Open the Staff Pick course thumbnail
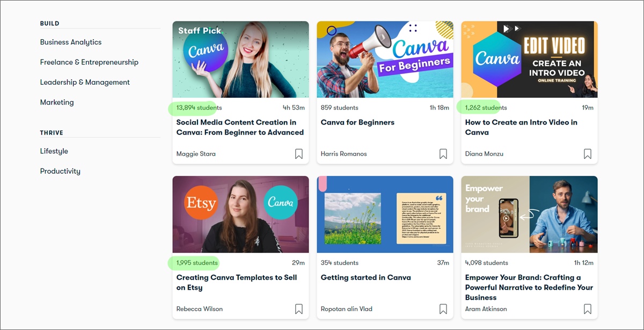The width and height of the screenshot is (644, 330). click(240, 60)
